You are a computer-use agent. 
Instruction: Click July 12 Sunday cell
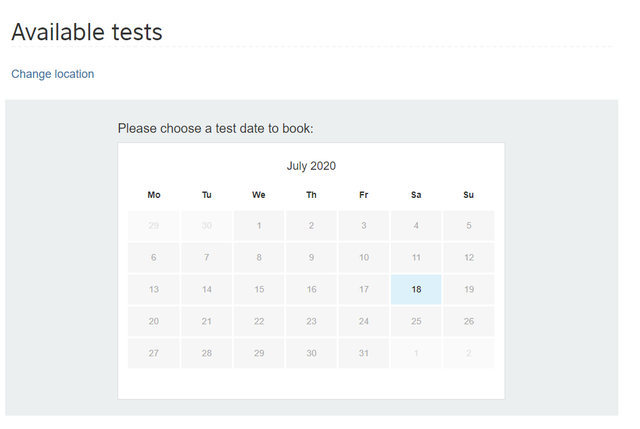tap(469, 257)
